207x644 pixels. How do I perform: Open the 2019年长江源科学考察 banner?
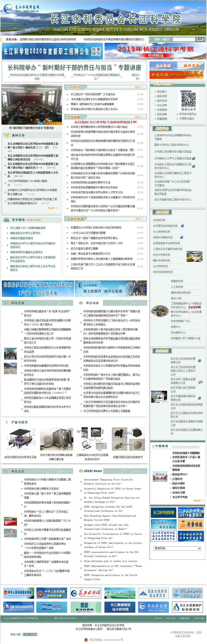(156, 51)
